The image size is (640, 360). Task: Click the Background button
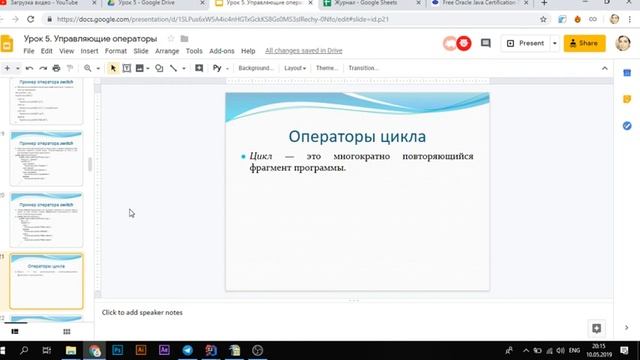[256, 68]
